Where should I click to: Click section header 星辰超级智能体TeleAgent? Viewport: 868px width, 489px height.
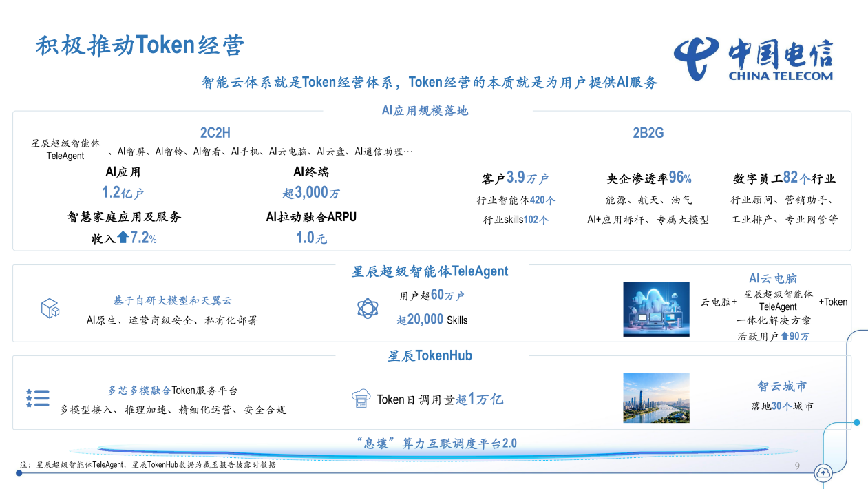click(430, 271)
